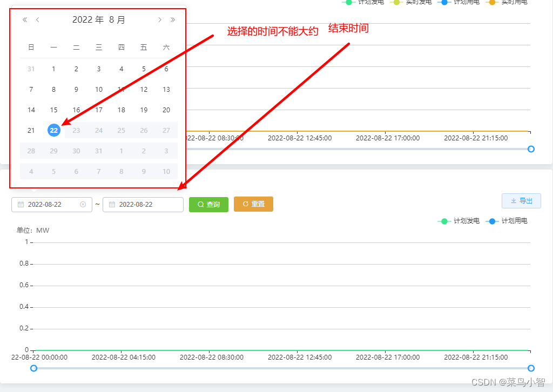Toggle 实时发电 legend in upper chart
The height and width of the screenshot is (392, 553).
[x=411, y=2]
